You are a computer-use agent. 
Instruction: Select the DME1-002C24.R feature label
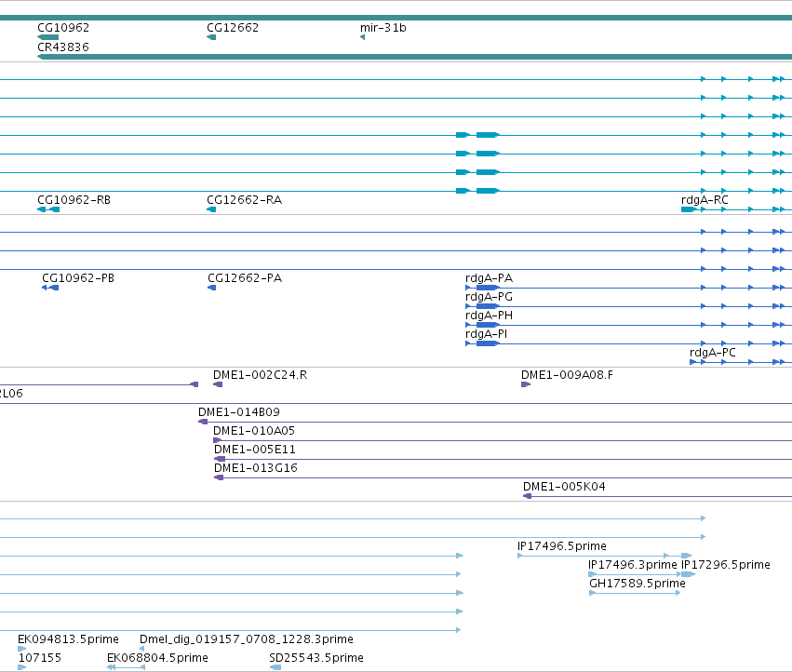(261, 375)
